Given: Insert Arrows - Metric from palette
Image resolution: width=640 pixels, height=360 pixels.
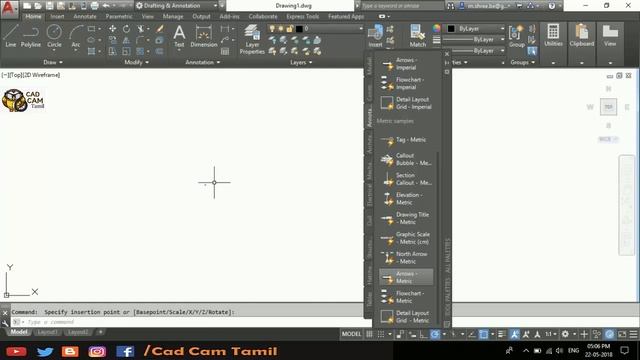Looking at the screenshot, I should [406, 277].
